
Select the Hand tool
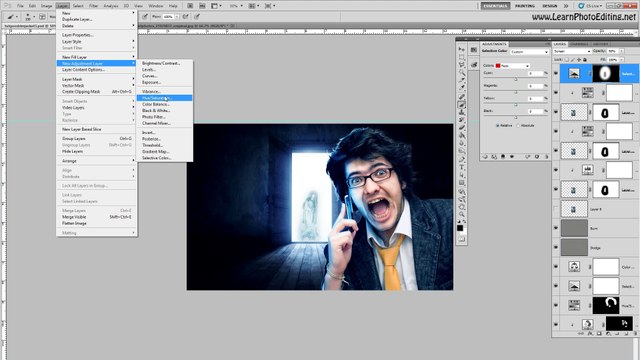[462, 207]
